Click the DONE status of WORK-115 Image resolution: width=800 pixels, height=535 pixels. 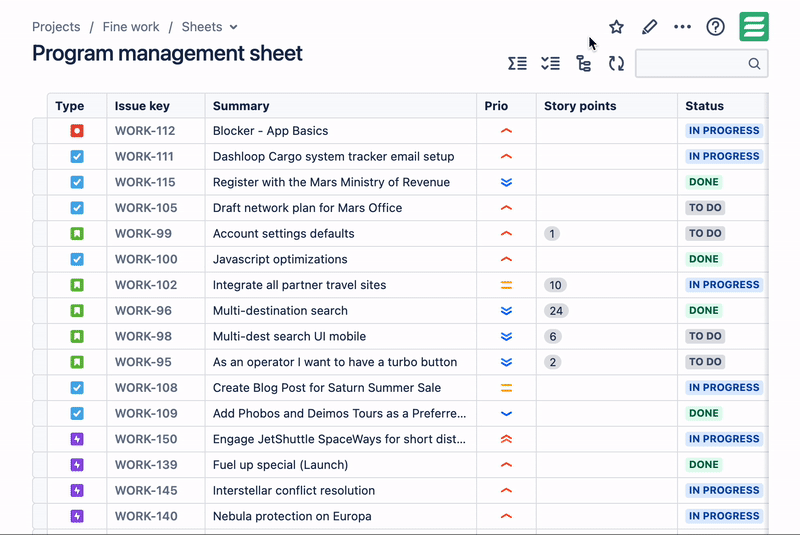704,182
